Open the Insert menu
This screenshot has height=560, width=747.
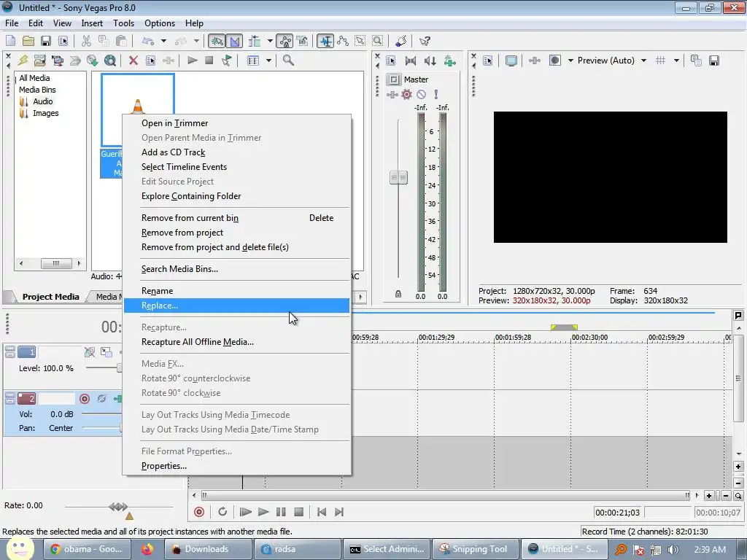point(92,23)
